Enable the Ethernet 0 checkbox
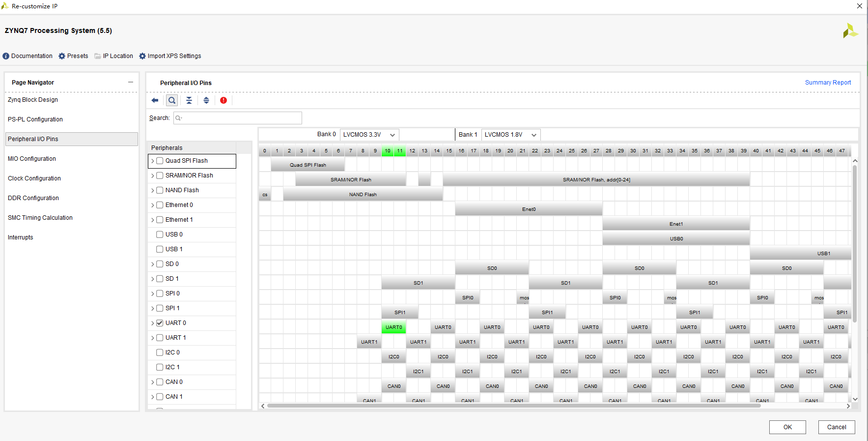 coord(160,205)
